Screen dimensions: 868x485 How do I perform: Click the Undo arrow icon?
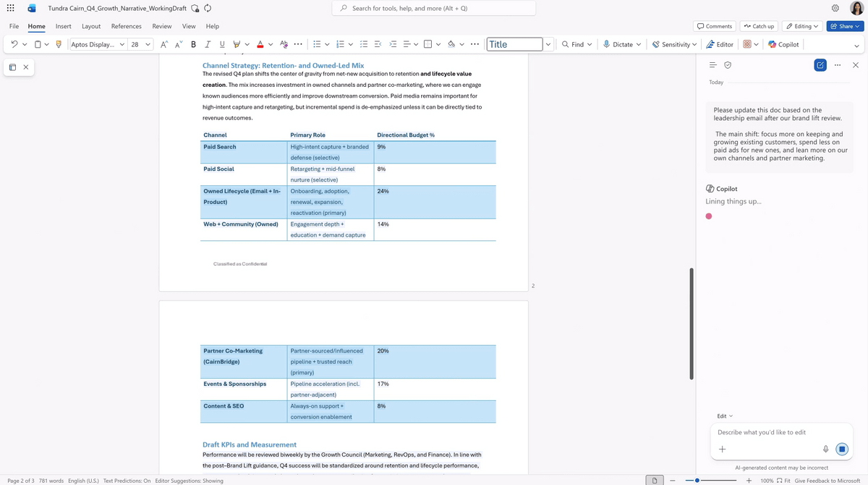(x=14, y=44)
